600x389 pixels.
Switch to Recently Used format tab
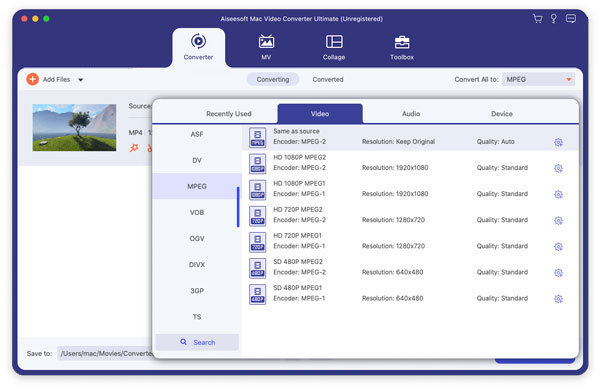229,114
